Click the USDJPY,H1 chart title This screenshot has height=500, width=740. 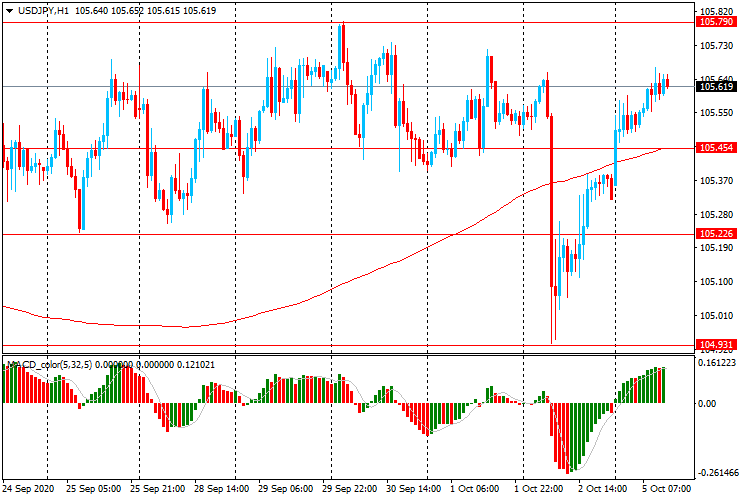43,10
